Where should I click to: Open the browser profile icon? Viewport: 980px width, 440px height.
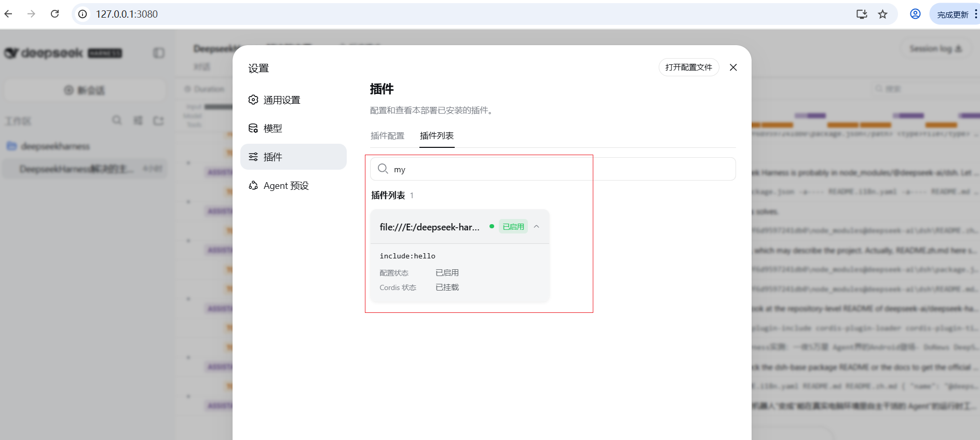915,14
